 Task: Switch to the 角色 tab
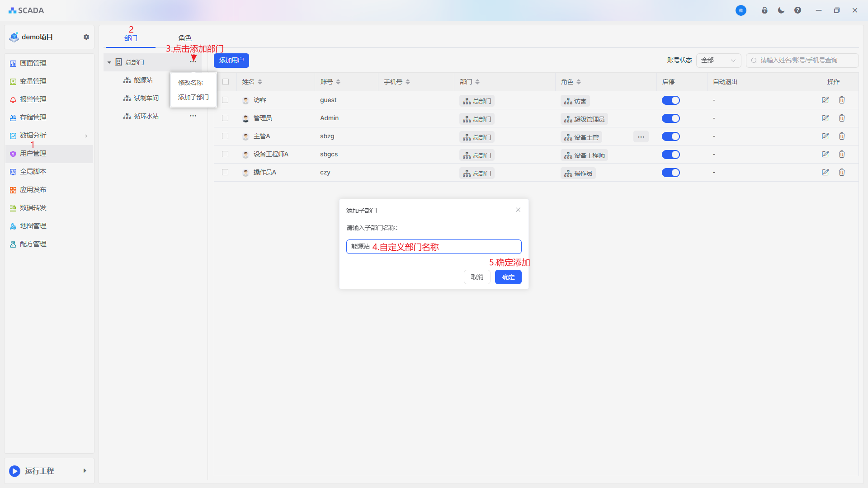184,38
